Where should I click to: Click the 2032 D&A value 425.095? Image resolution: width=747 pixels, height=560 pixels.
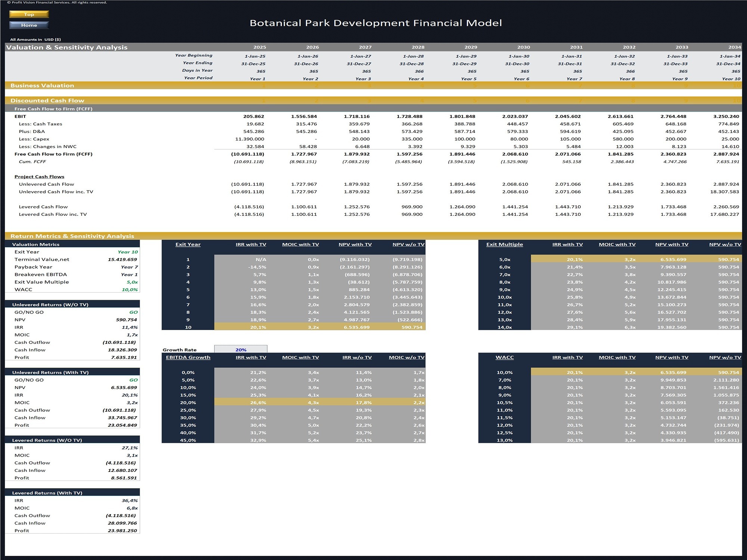[623, 131]
